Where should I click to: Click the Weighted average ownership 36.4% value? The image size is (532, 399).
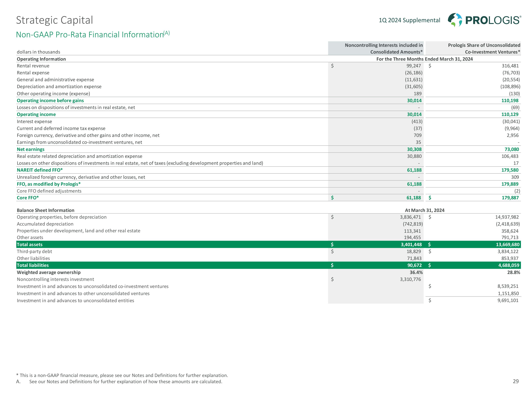[416, 272]
